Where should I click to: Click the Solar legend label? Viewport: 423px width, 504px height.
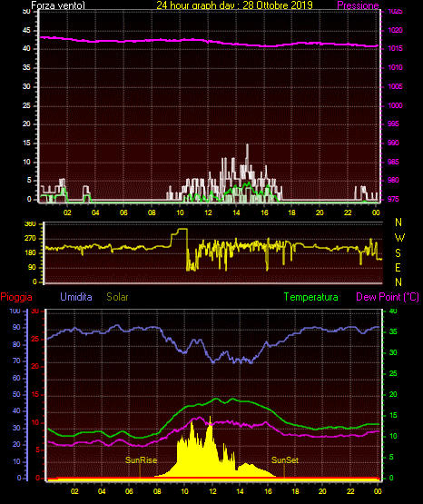tap(118, 297)
